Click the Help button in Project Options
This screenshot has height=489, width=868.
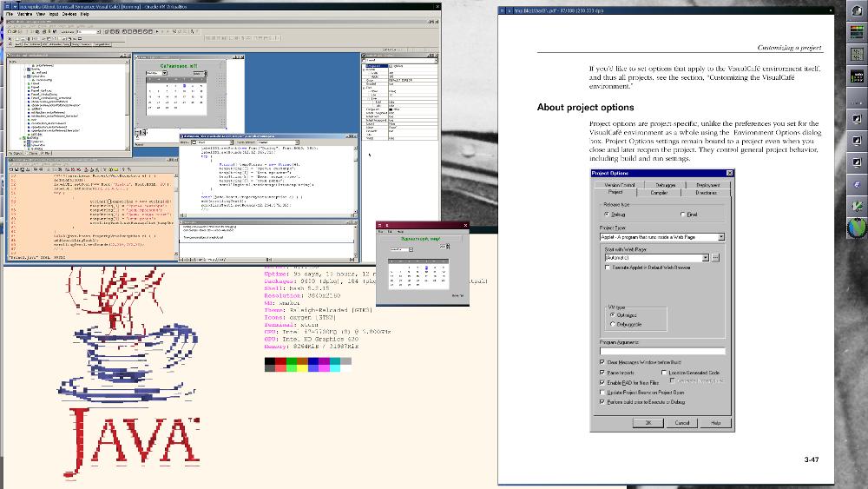[716, 422]
